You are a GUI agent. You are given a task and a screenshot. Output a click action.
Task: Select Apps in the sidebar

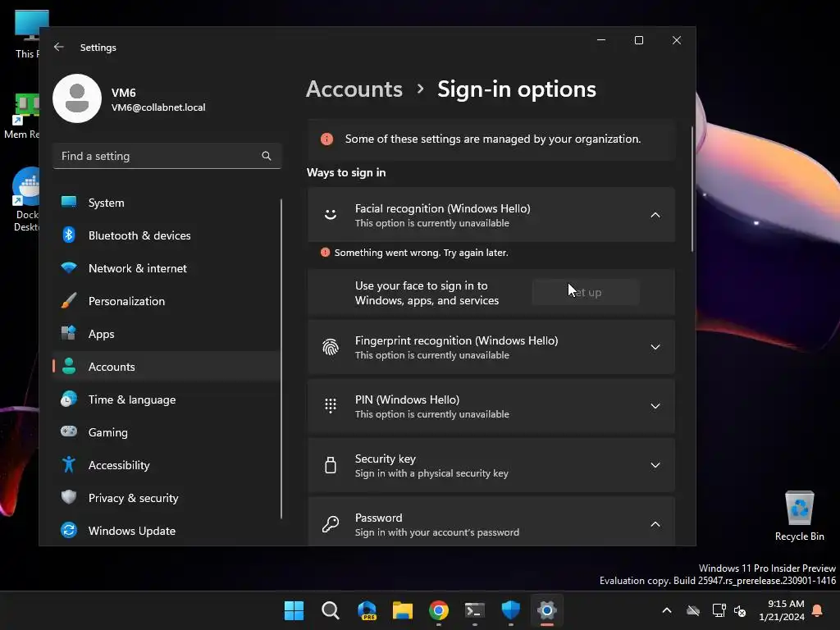[x=167, y=333]
